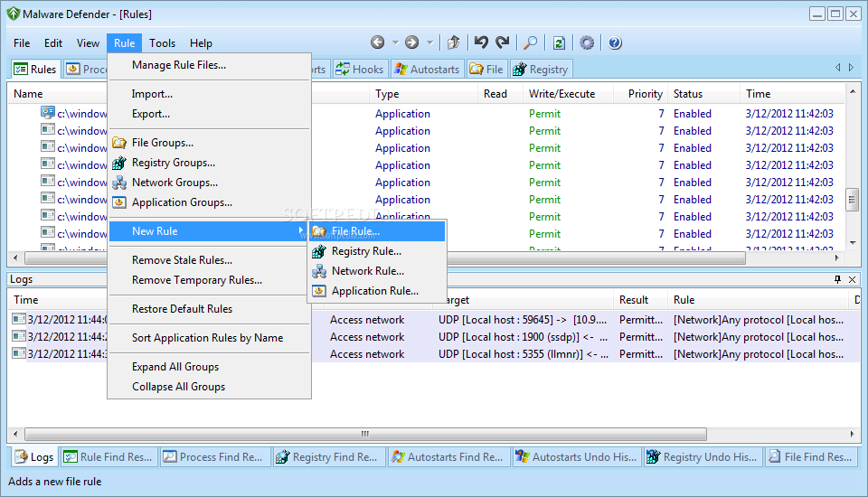
Task: Open the Back history dropdown arrow
Action: coord(395,42)
